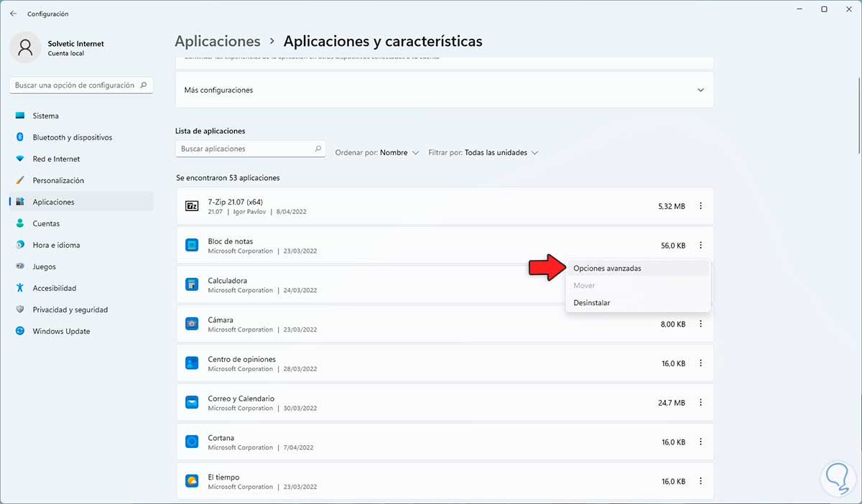This screenshot has height=504, width=862.
Task: Click the 'Calculadora' app name
Action: pyautogui.click(x=228, y=281)
